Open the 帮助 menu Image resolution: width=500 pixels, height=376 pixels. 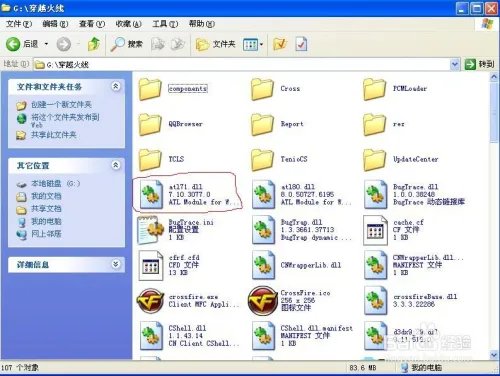202,24
